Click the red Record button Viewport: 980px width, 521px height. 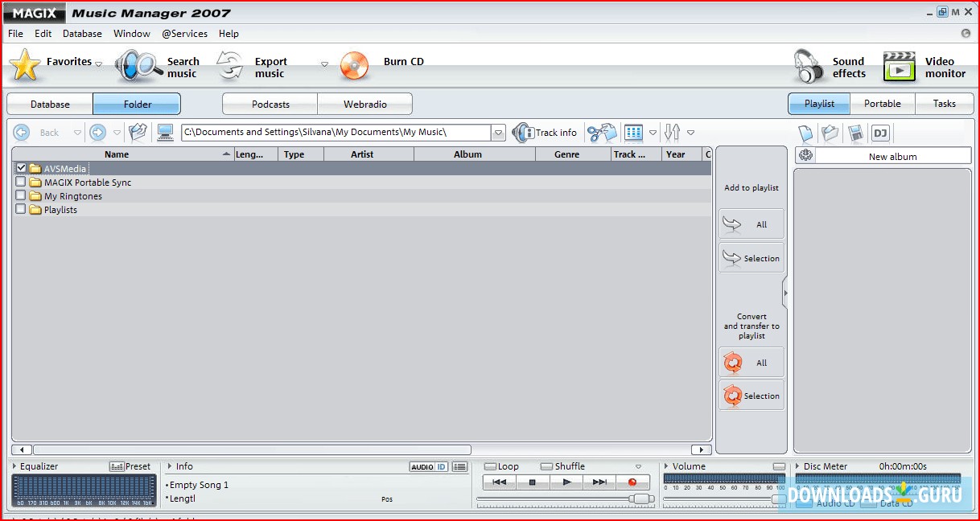click(632, 482)
